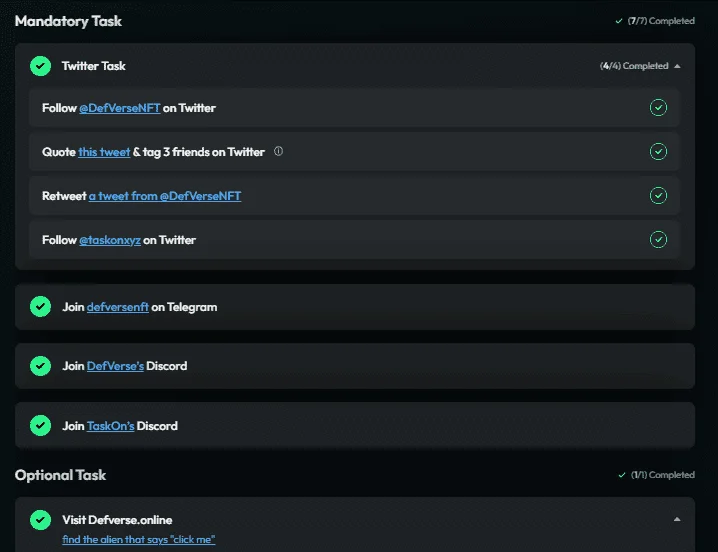Click the '(1/1) Completed' status text
The height and width of the screenshot is (552, 718).
(x=663, y=475)
